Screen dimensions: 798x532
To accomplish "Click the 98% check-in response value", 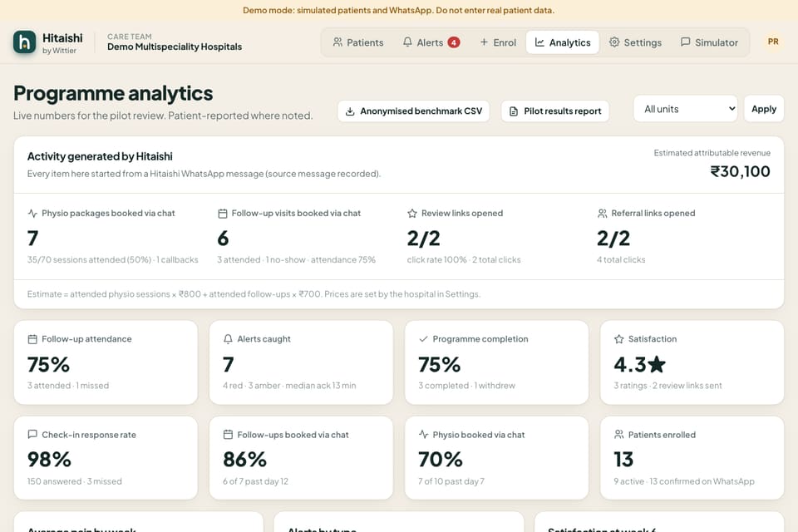I will pyautogui.click(x=49, y=459).
